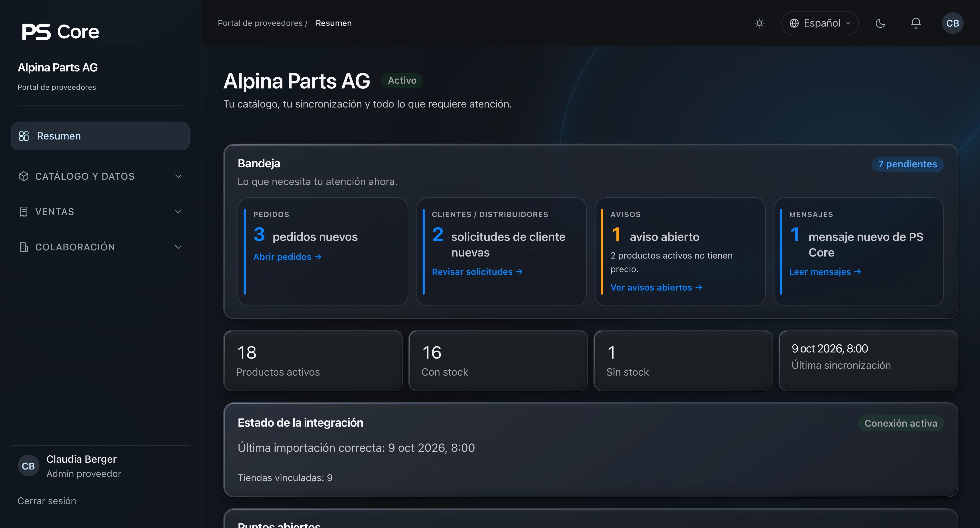Follow the Abrir pedidos link
The height and width of the screenshot is (528, 980).
[287, 257]
